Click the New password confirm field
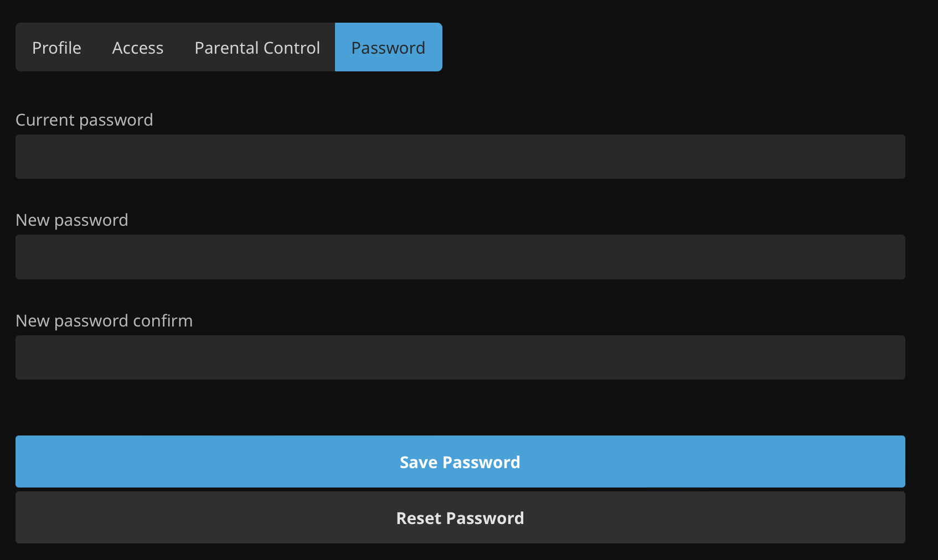This screenshot has height=560, width=938. (x=460, y=357)
